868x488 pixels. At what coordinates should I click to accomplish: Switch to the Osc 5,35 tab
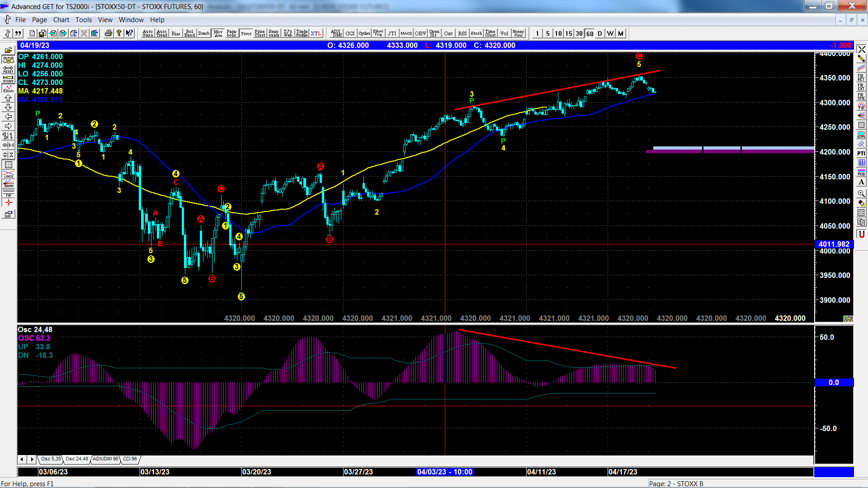pyautogui.click(x=51, y=459)
